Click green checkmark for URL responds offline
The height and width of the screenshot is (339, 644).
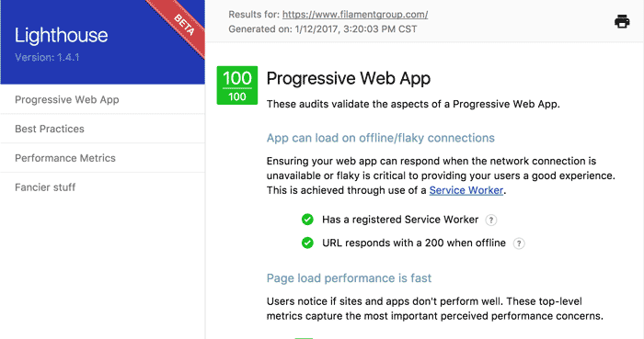pos(307,243)
